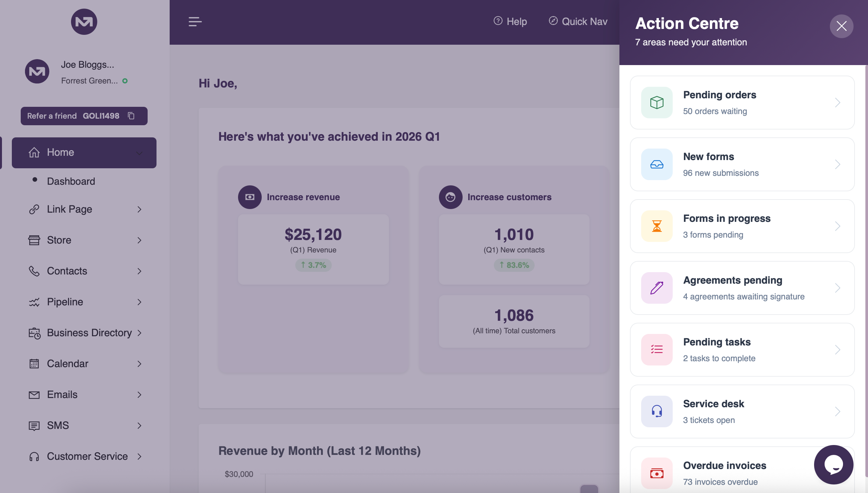Copy the GOLI1498 referral code
This screenshot has width=868, height=493.
click(131, 116)
